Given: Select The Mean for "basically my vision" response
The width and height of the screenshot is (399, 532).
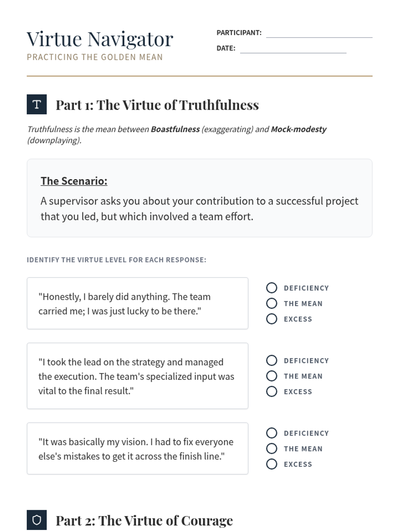Looking at the screenshot, I should pos(272,449).
